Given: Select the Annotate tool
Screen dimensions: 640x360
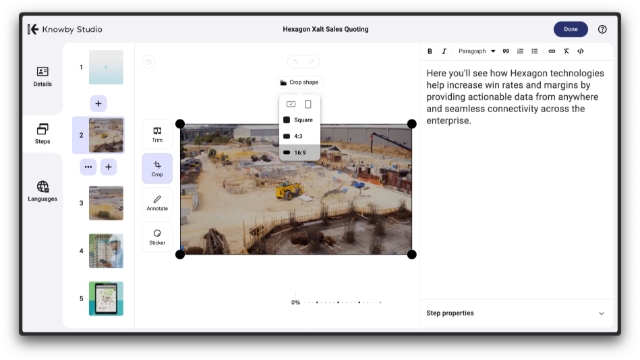Looking at the screenshot, I should click(157, 203).
